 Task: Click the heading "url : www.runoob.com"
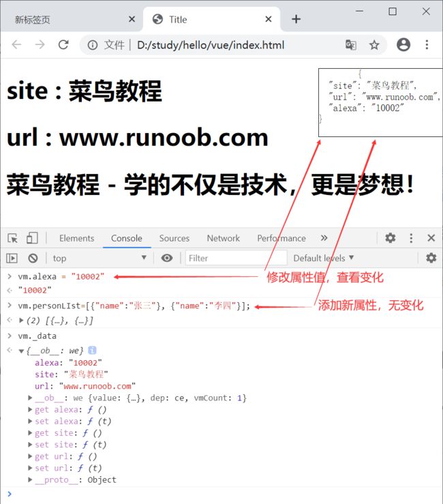[x=138, y=138]
